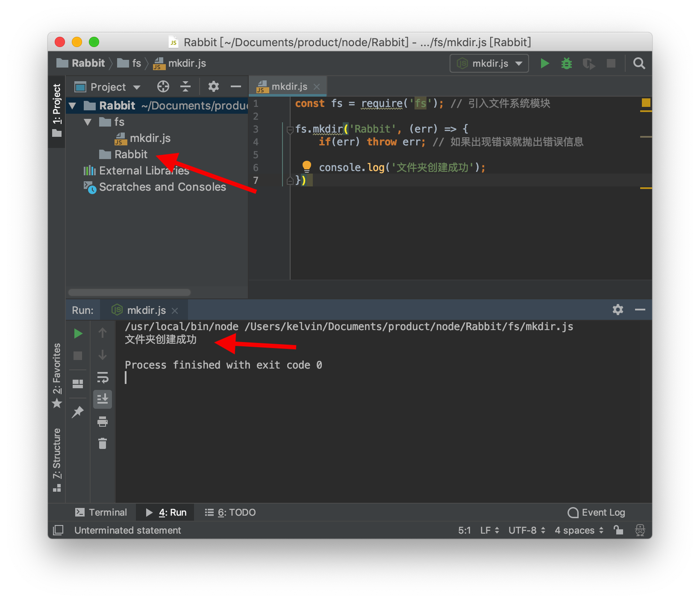This screenshot has height=602, width=700.
Task: Open Search Everywhere magnifier icon
Action: coord(639,63)
